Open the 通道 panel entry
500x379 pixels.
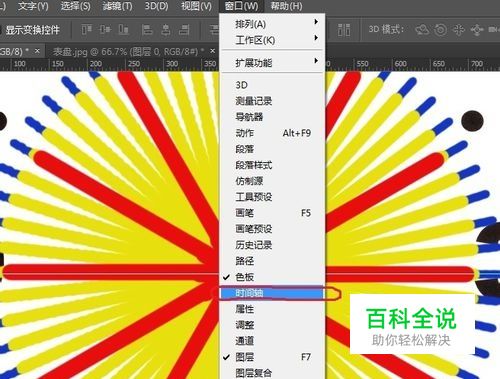click(272, 341)
